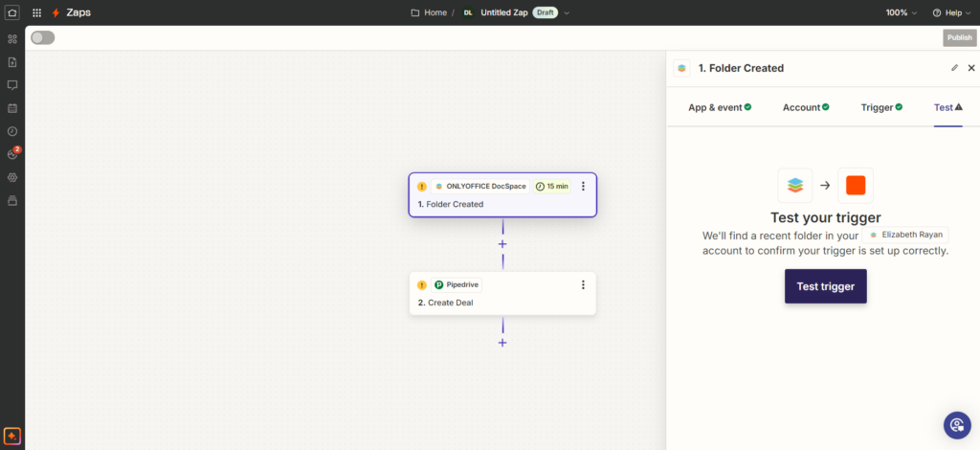Open the calendar icon in sidebar
Screen dimensions: 980x450
11,108
